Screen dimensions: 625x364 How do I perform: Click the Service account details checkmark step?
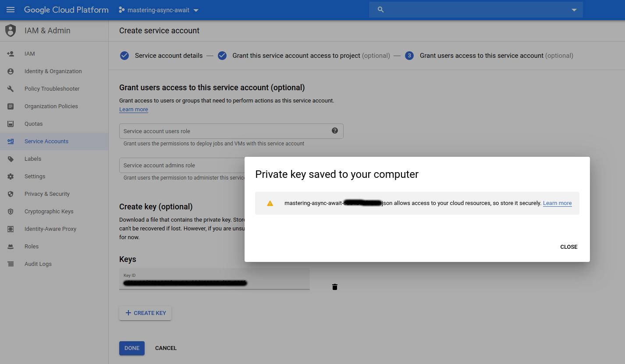tap(124, 56)
